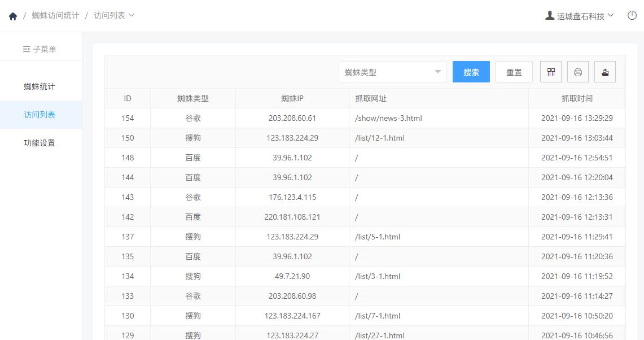Select 功能设置 in the sidebar
The image size is (644, 340).
pyautogui.click(x=40, y=143)
